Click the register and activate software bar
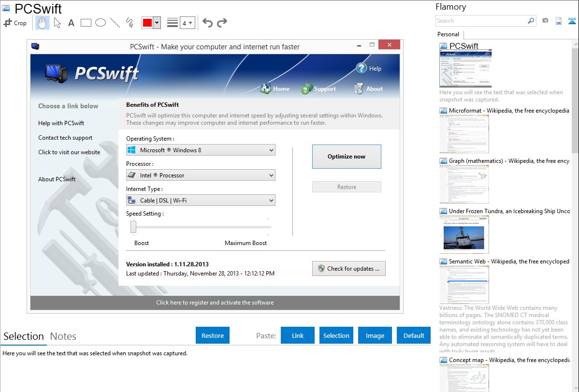 (x=215, y=303)
